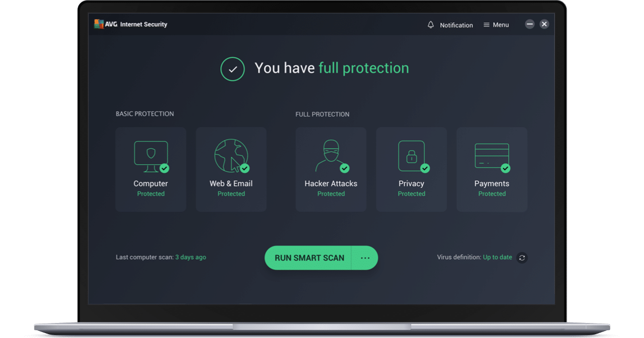The width and height of the screenshot is (644, 338).
Task: Open the Computer protection monitor icon
Action: tap(151, 156)
